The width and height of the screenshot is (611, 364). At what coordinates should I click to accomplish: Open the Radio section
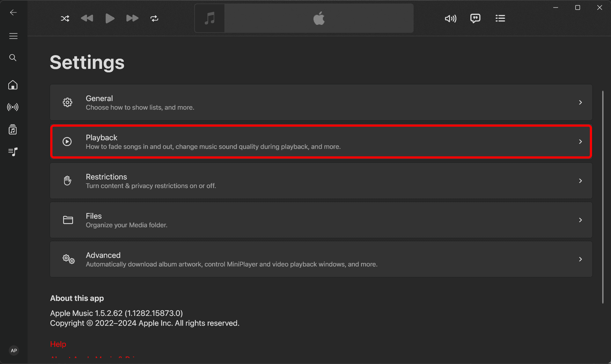pos(13,107)
